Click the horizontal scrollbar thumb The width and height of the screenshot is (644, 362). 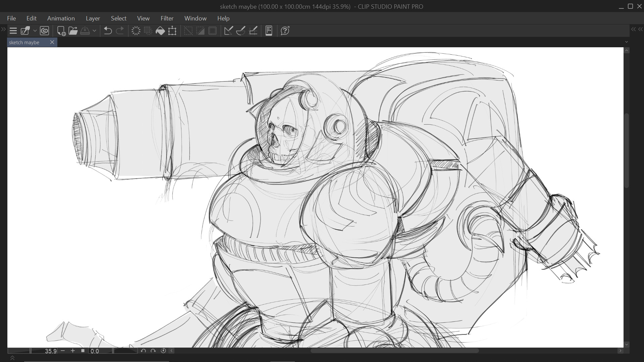(x=394, y=351)
